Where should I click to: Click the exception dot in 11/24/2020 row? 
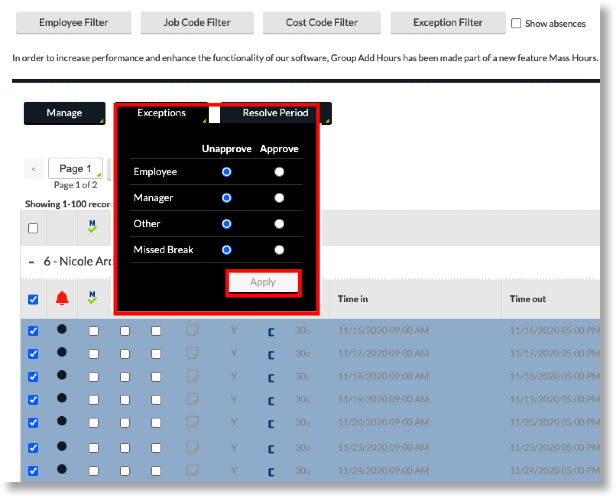point(62,469)
